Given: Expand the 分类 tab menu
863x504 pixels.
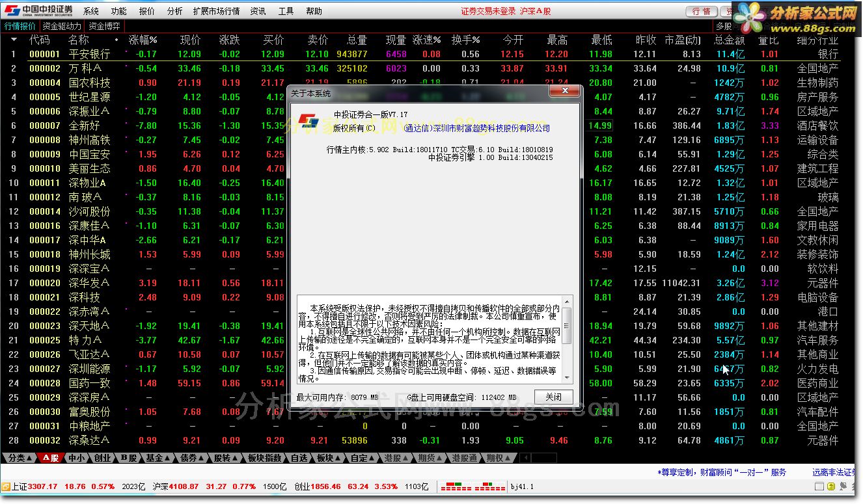Looking at the screenshot, I should point(20,458).
